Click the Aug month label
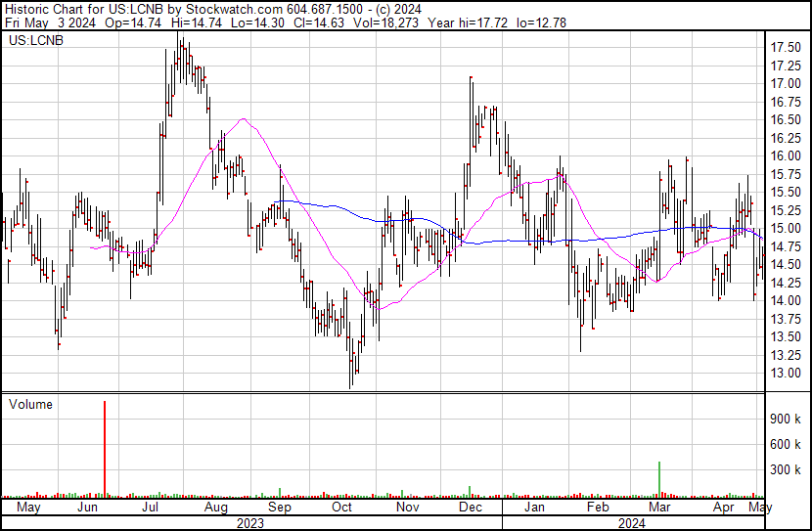The width and height of the screenshot is (812, 531). point(216,508)
